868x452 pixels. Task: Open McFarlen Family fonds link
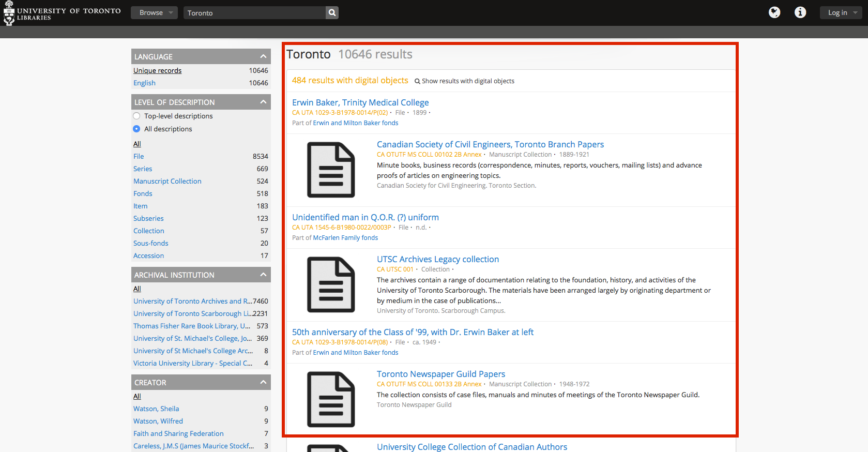pos(345,238)
